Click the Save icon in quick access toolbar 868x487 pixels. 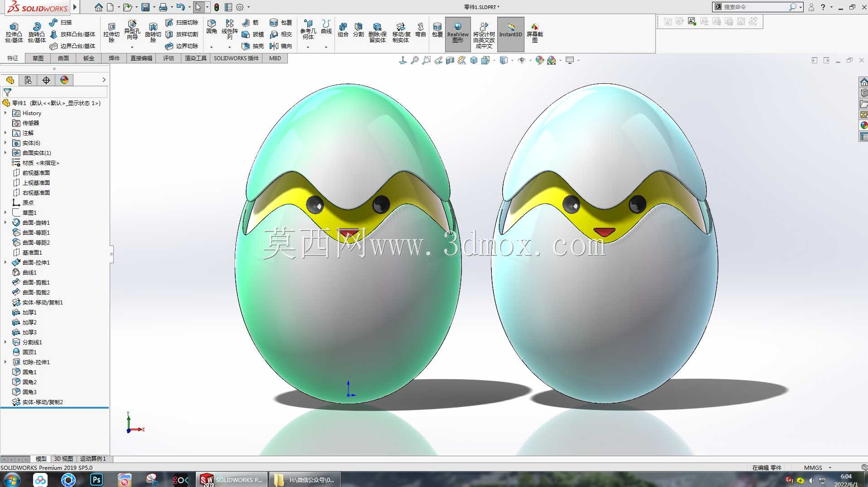[x=145, y=7]
